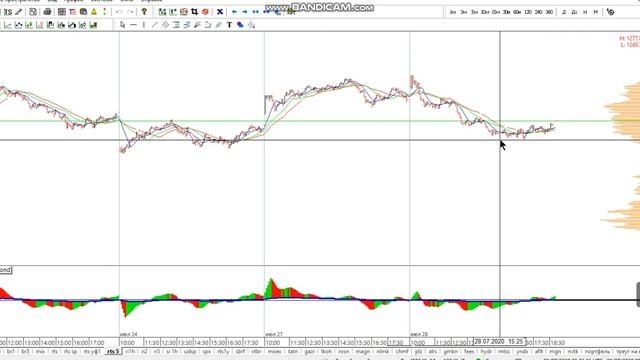Click the yellow warning triangle icon

pos(94,12)
